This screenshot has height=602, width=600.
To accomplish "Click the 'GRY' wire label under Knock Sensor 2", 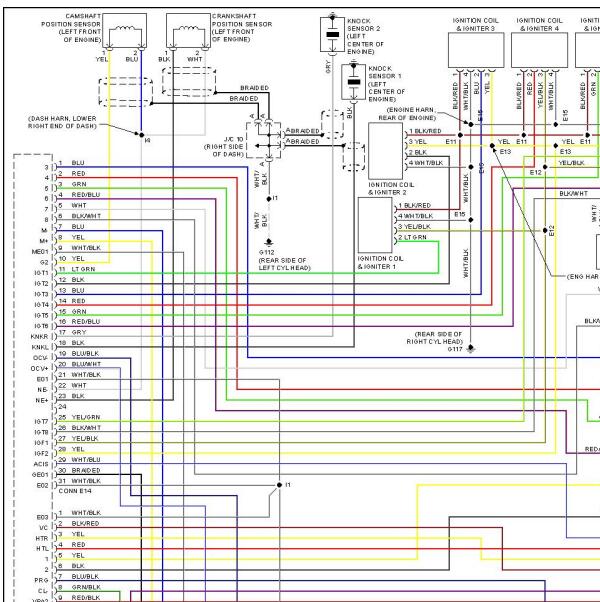I will click(x=328, y=67).
